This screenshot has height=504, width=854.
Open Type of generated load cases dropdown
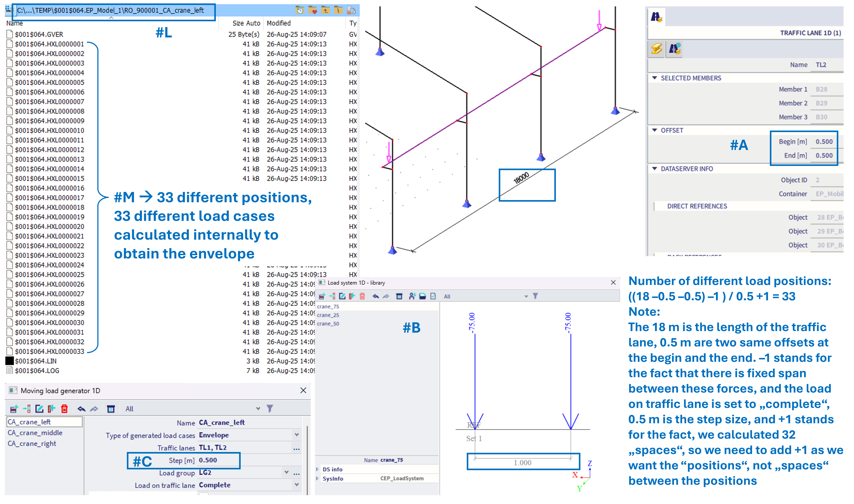coord(297,435)
